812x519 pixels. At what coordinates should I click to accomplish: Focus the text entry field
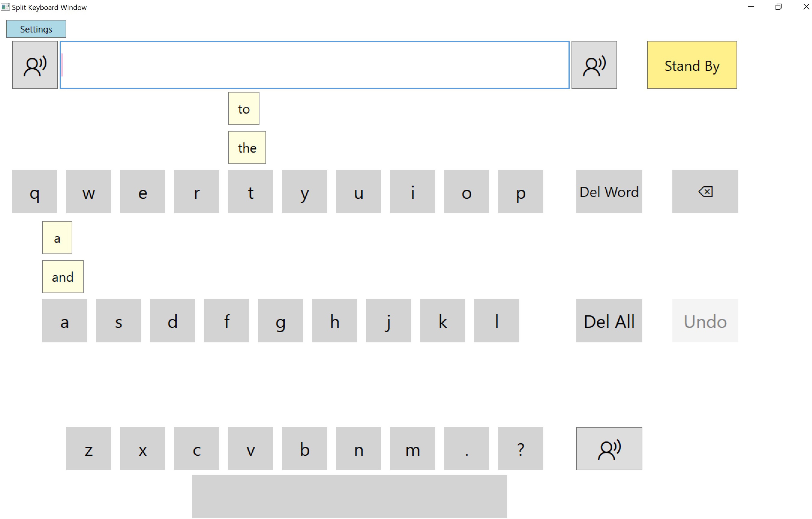(x=314, y=65)
